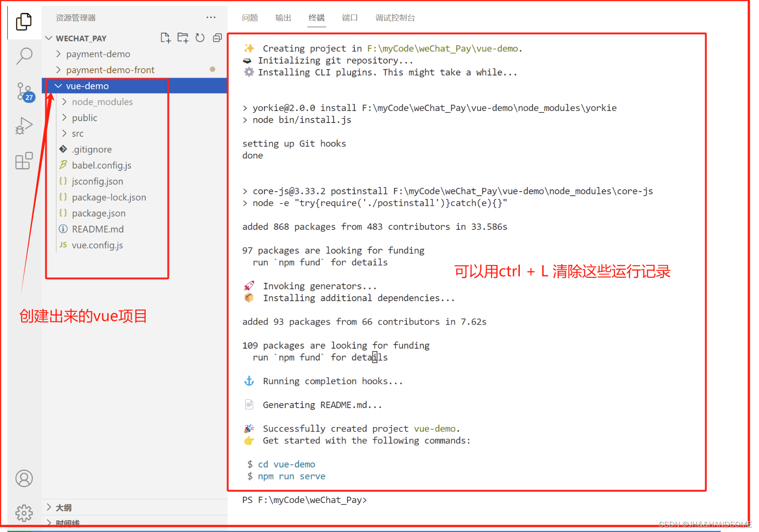Open Source Control with 27 changes

pos(25,92)
